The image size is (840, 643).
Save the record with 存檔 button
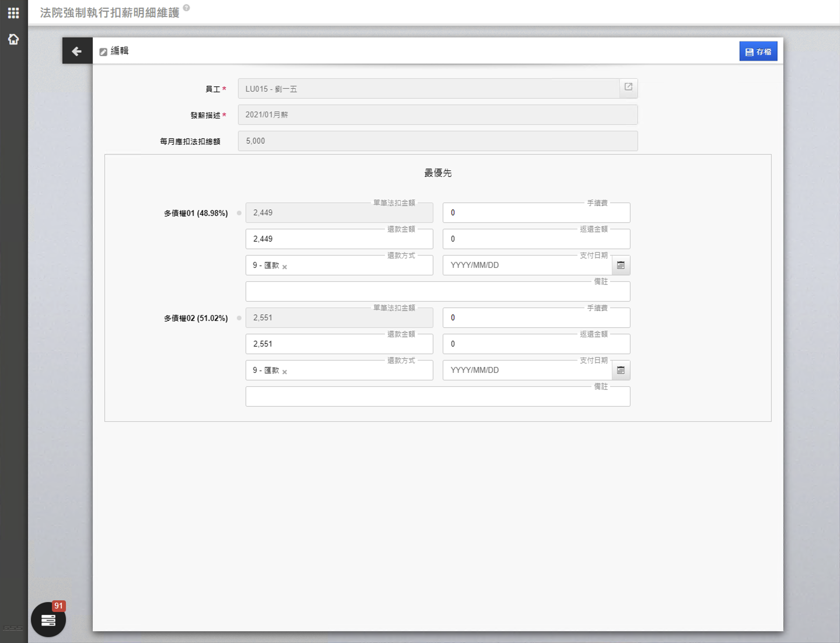point(758,52)
